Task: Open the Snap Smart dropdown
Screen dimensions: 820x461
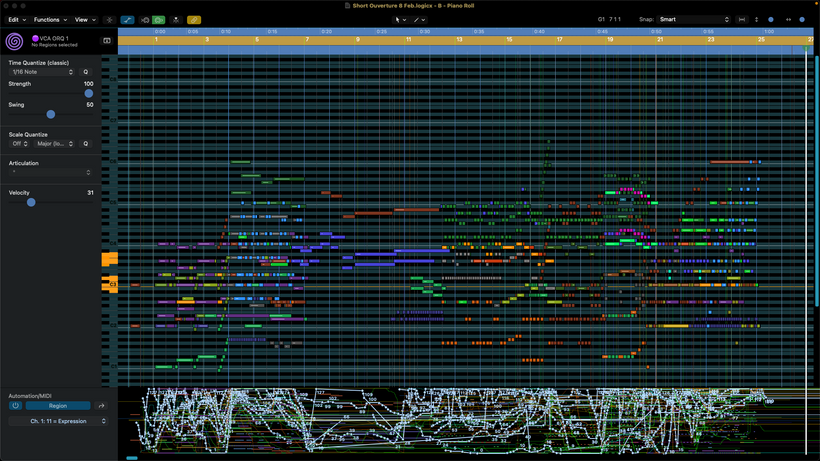Action: [x=693, y=19]
